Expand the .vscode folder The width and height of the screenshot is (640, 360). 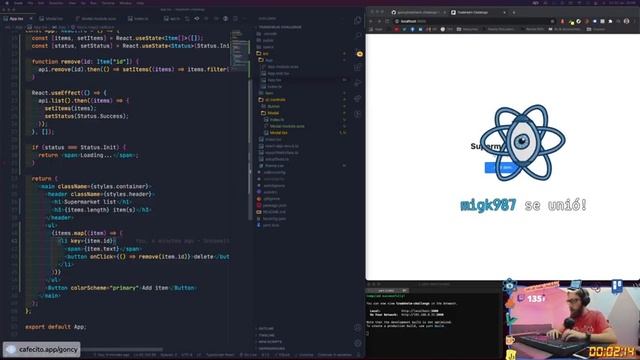point(267,34)
